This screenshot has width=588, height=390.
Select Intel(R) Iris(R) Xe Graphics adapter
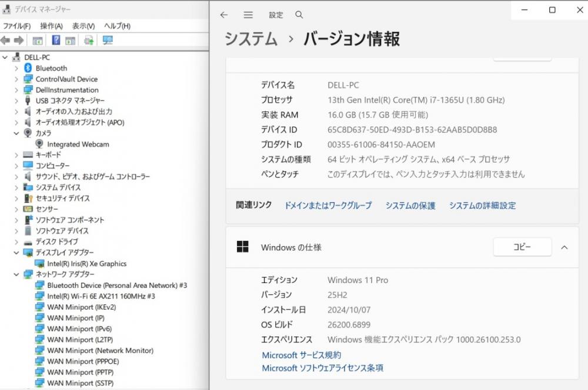pos(86,264)
